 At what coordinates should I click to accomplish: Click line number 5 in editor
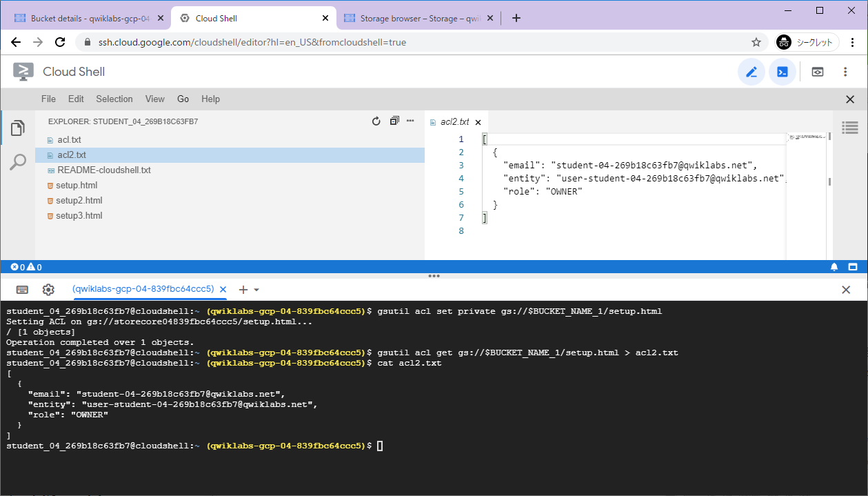tap(461, 192)
